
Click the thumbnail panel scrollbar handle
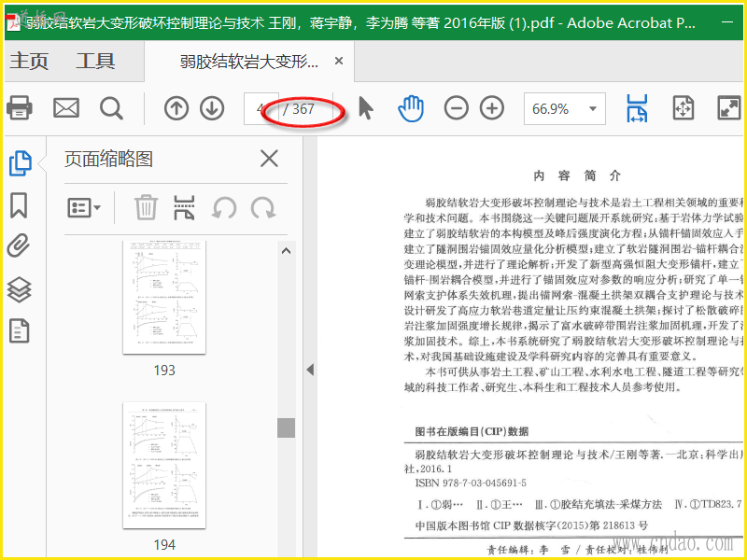[x=286, y=427]
